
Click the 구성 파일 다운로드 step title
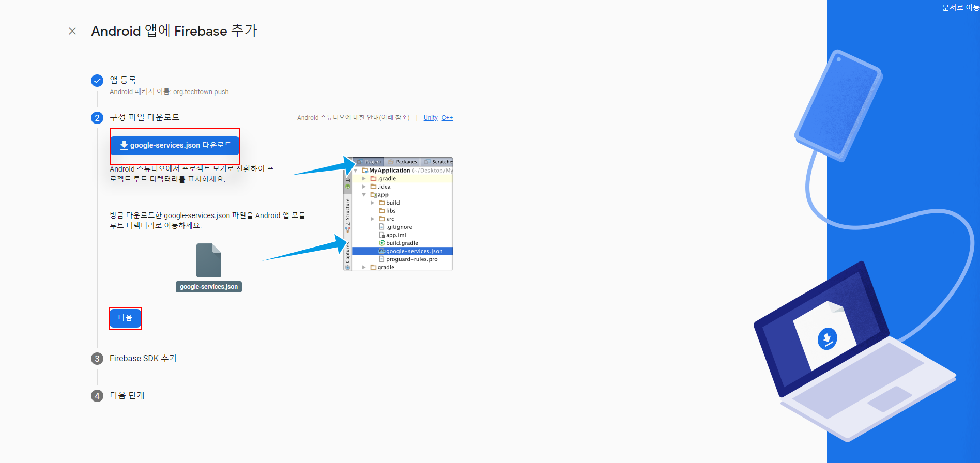point(145,117)
